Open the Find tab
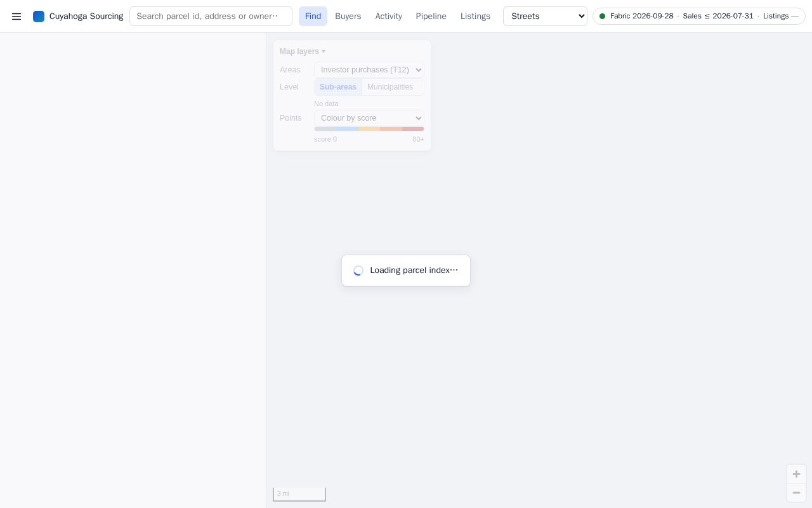This screenshot has height=508, width=812. click(313, 17)
